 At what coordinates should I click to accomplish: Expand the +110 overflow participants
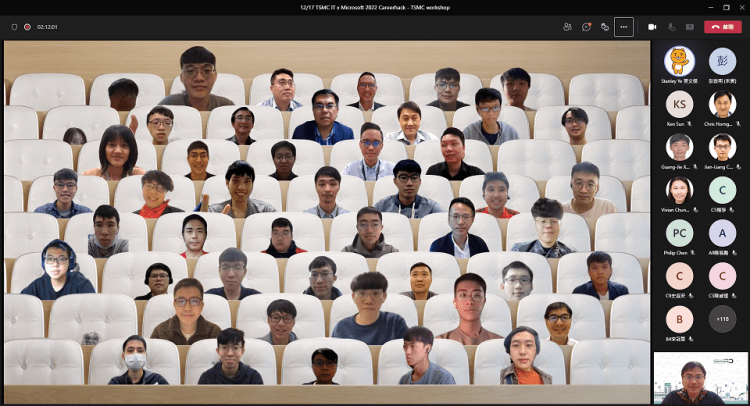[x=722, y=319]
